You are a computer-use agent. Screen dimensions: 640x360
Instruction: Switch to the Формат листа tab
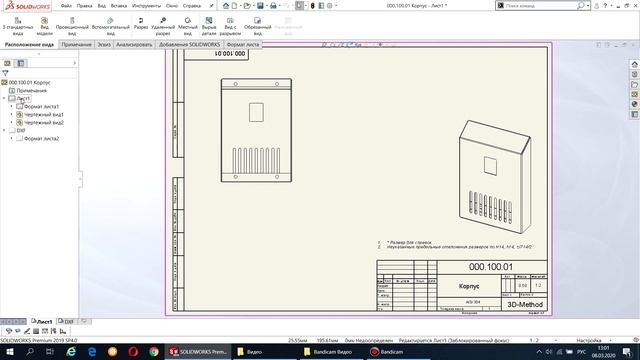pyautogui.click(x=243, y=44)
